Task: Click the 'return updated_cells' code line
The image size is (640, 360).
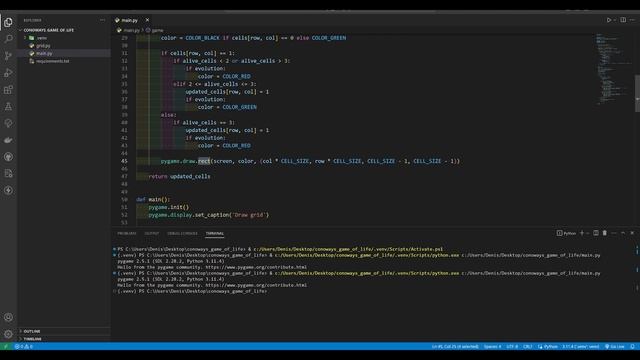Action: pos(180,177)
